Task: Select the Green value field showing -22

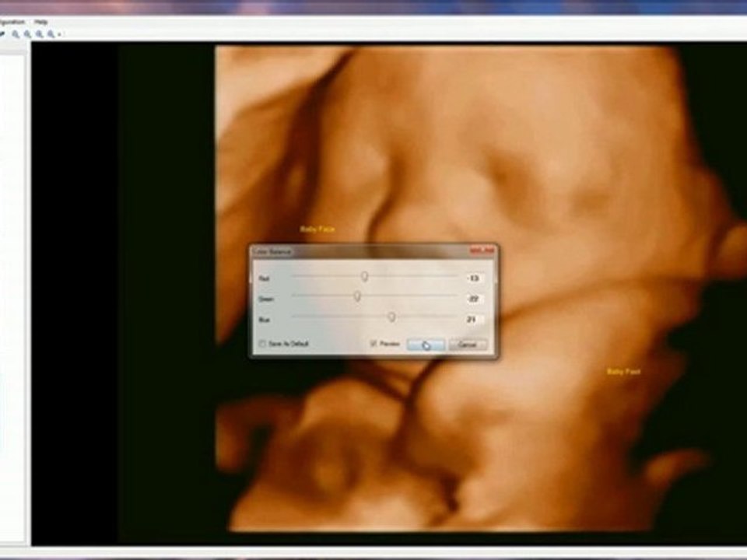Action: pos(474,299)
